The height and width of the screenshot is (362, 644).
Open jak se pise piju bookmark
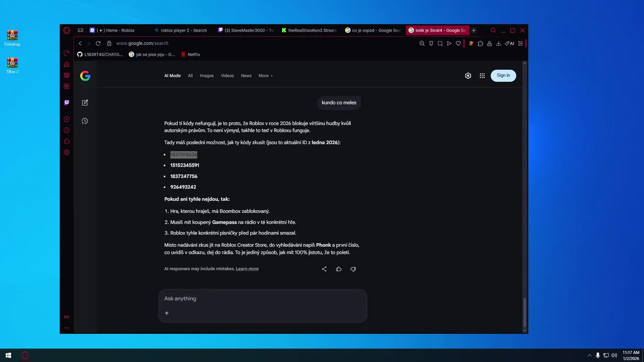(152, 54)
